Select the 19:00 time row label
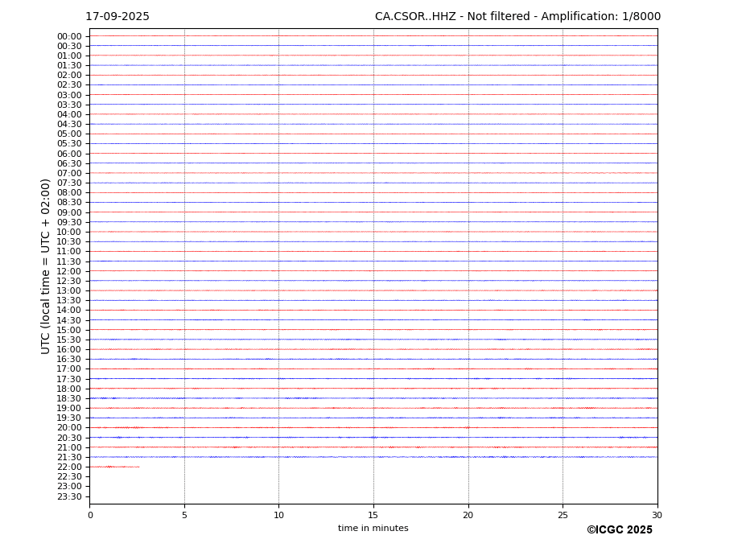 (69, 408)
